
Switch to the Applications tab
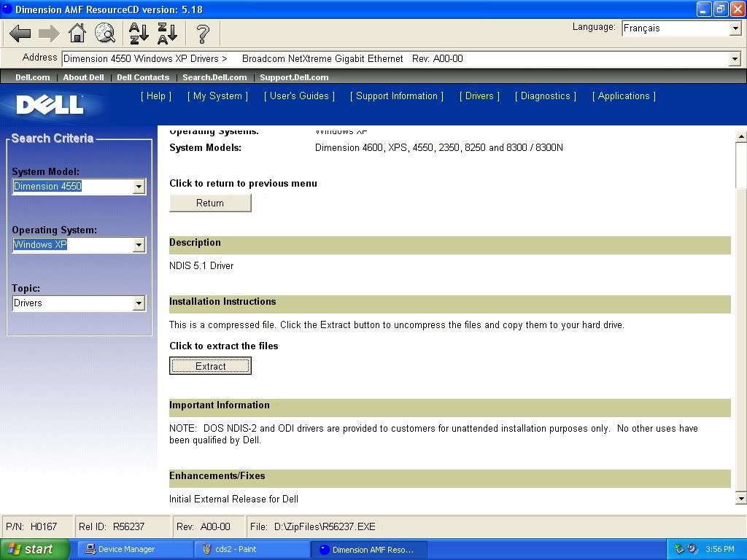pos(624,96)
